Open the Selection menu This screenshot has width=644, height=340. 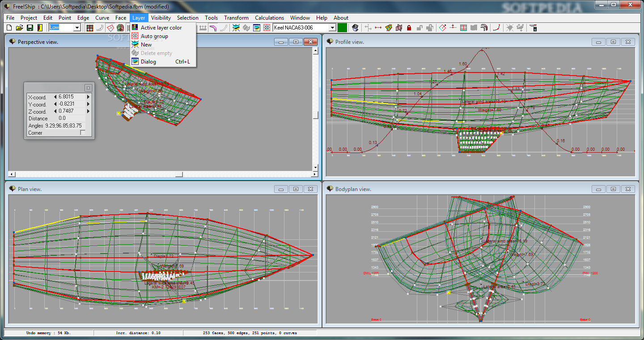188,18
